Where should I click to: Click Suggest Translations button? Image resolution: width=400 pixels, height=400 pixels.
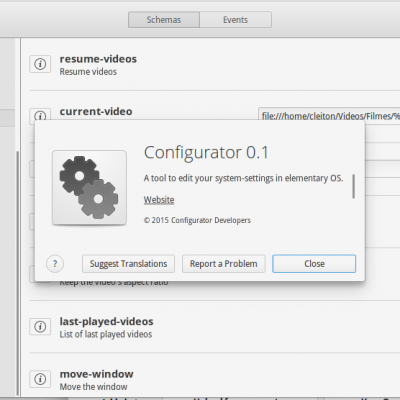pos(128,264)
